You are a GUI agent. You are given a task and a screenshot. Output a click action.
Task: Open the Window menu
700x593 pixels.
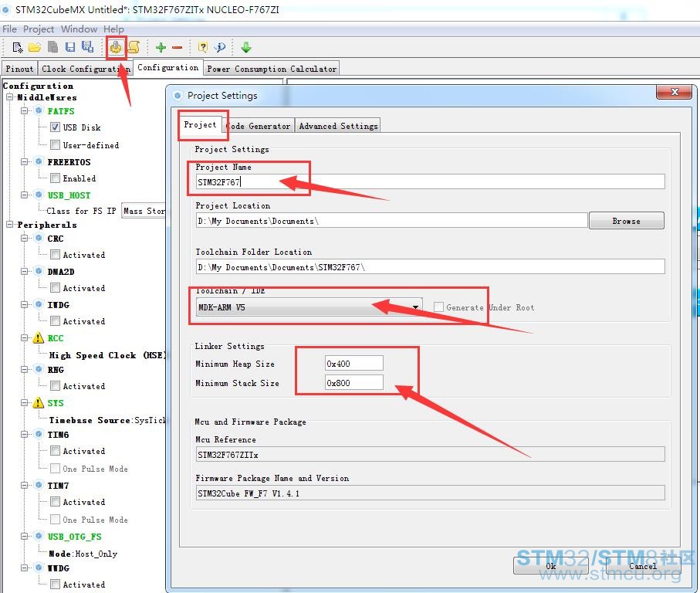pyautogui.click(x=79, y=29)
